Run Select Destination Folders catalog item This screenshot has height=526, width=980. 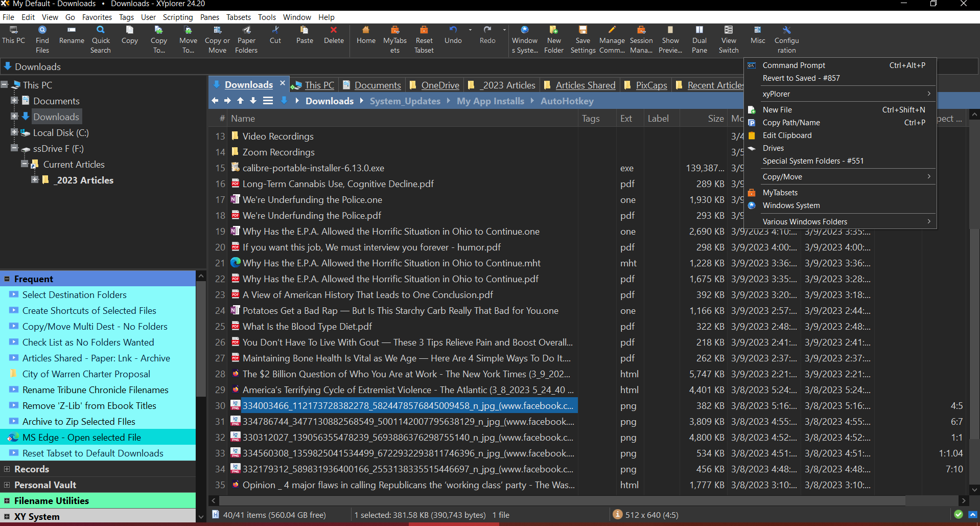coord(75,295)
